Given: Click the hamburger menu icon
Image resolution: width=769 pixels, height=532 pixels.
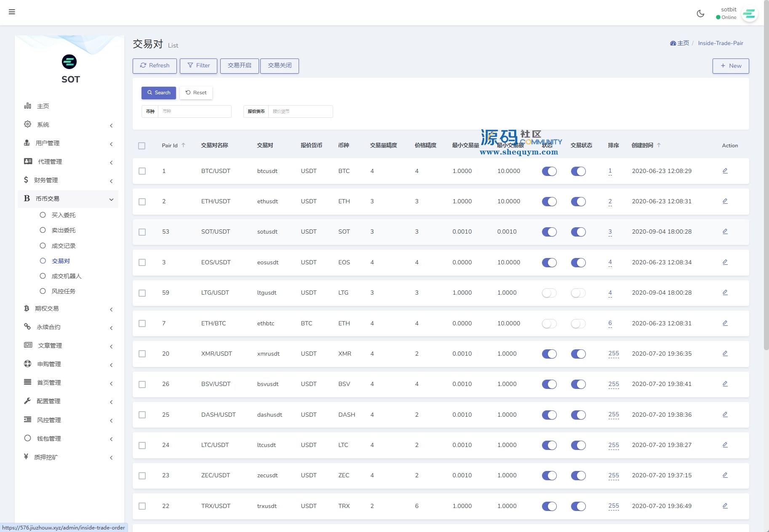Looking at the screenshot, I should point(12,12).
